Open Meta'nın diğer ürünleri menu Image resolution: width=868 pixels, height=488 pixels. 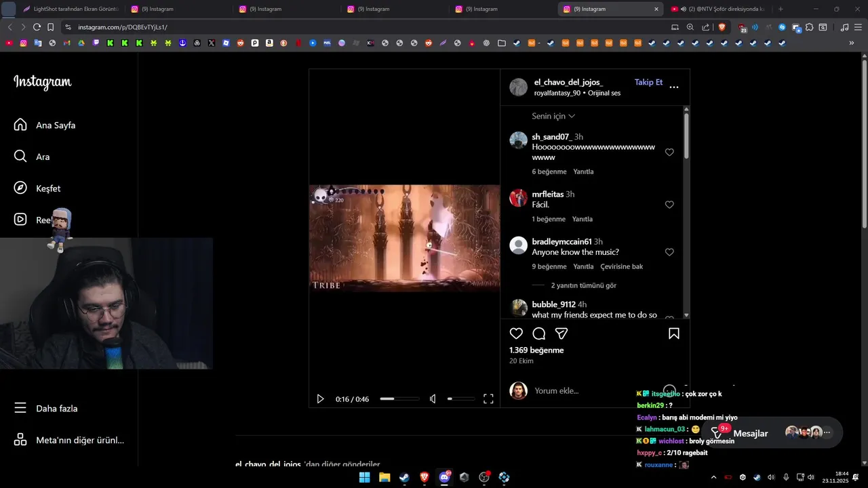(80, 441)
